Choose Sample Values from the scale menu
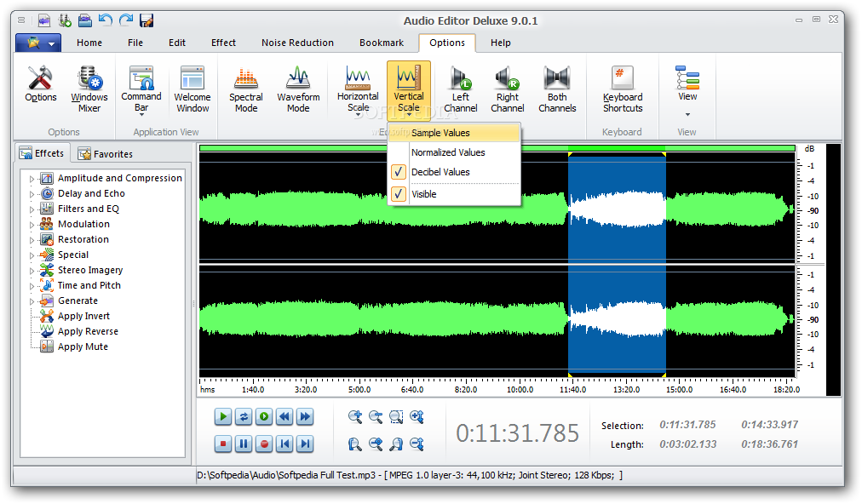 point(454,133)
